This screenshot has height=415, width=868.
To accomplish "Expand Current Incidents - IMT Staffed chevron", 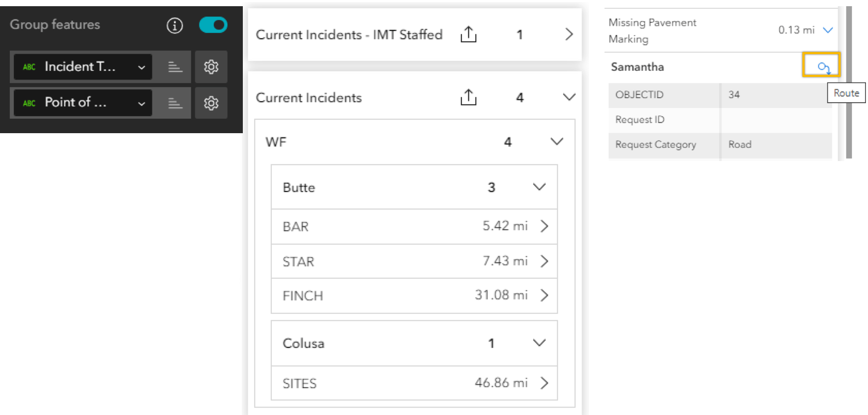I will pos(569,35).
